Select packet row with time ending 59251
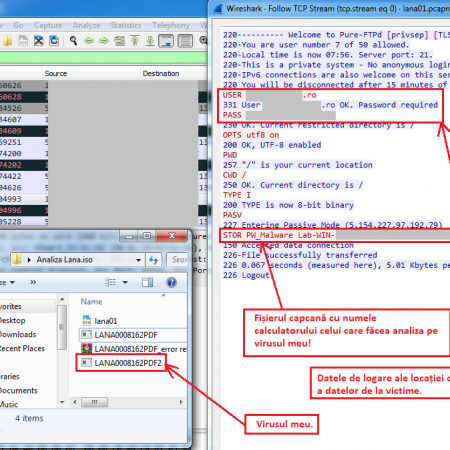Image resolution: width=450 pixels, height=450 pixels. [x=103, y=142]
